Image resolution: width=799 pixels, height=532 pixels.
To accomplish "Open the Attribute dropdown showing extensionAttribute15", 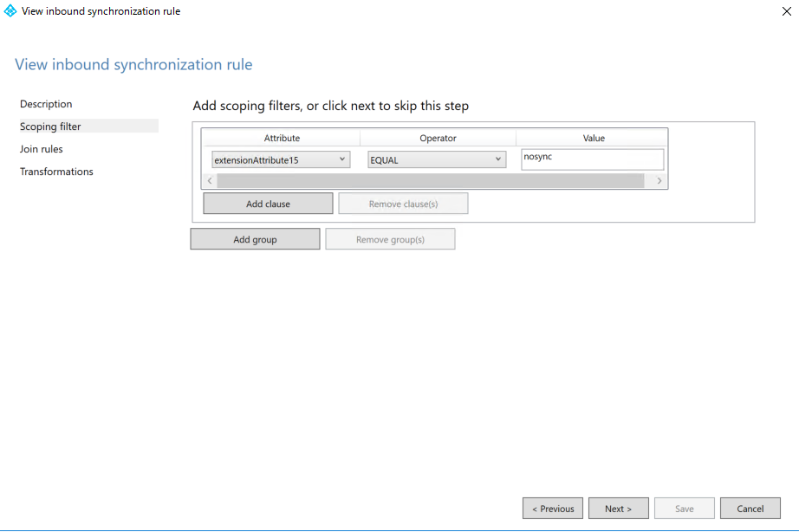I will click(x=277, y=159).
